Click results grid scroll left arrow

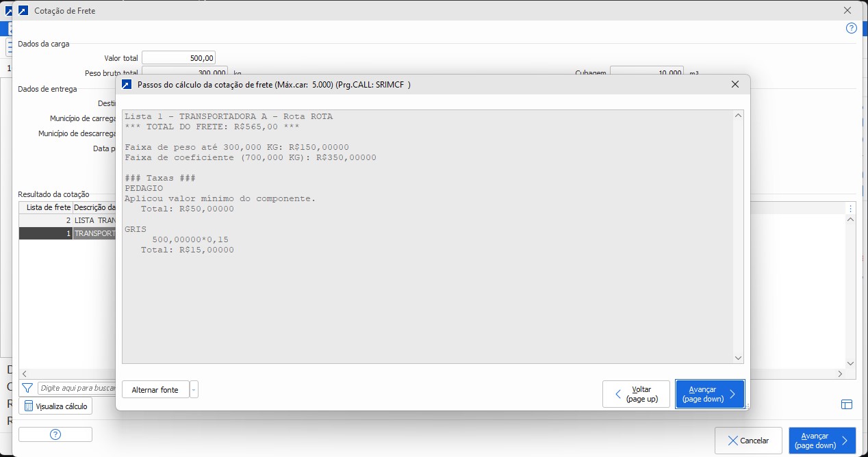[25, 374]
